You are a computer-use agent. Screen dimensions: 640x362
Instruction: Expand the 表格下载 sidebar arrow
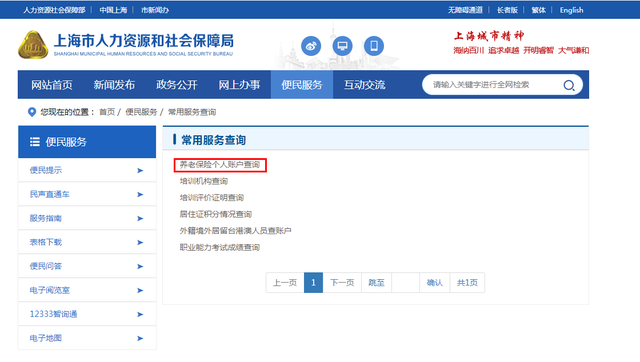pos(140,242)
